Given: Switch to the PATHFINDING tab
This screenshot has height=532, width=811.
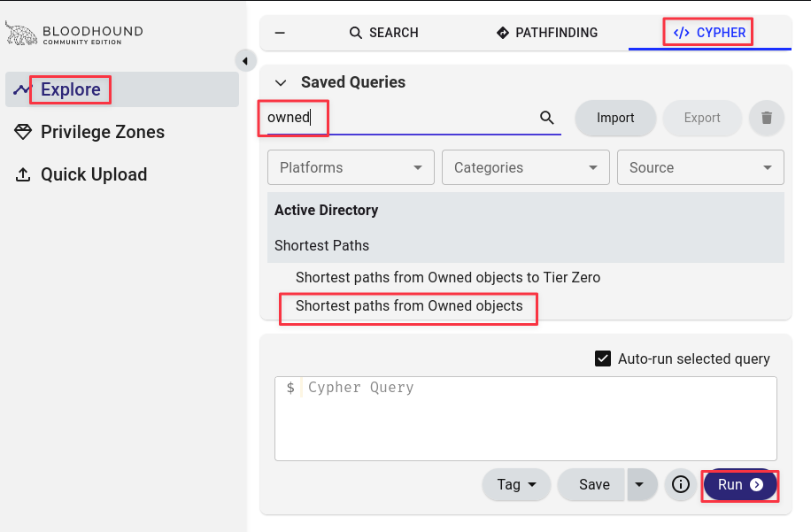Looking at the screenshot, I should click(x=546, y=33).
